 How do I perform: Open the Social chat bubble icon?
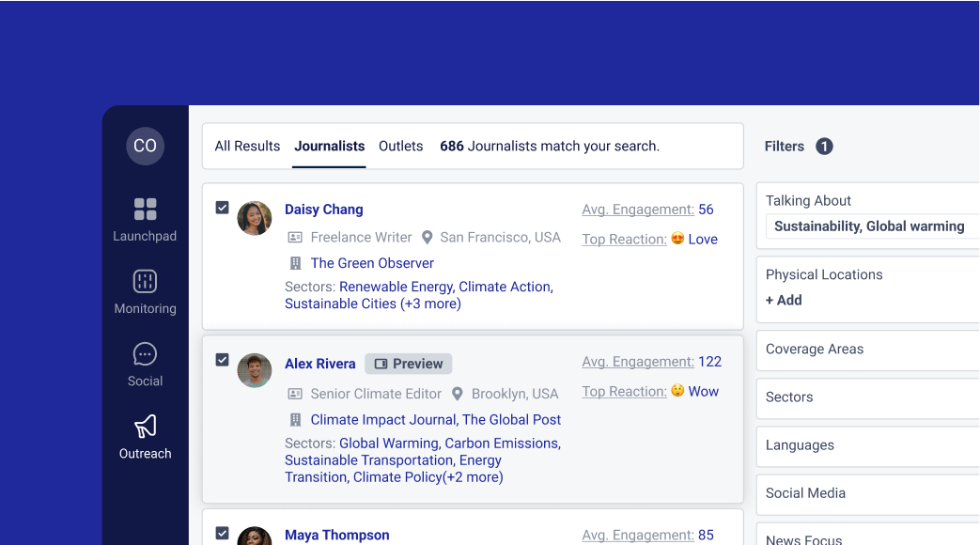[145, 353]
